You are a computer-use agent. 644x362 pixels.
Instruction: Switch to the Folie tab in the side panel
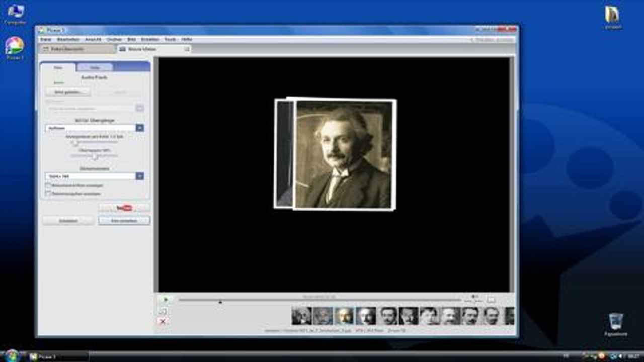click(95, 67)
